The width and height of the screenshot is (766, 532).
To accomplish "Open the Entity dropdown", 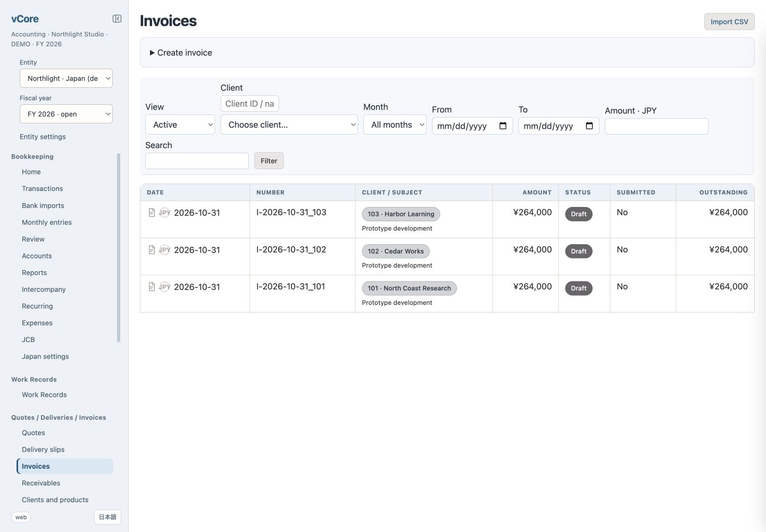I will click(66, 78).
